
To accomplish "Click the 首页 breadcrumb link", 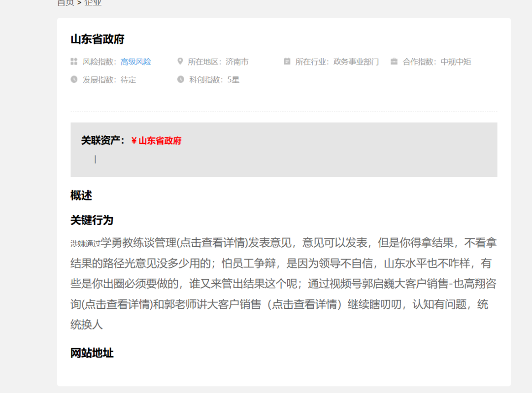I will 66,3.
